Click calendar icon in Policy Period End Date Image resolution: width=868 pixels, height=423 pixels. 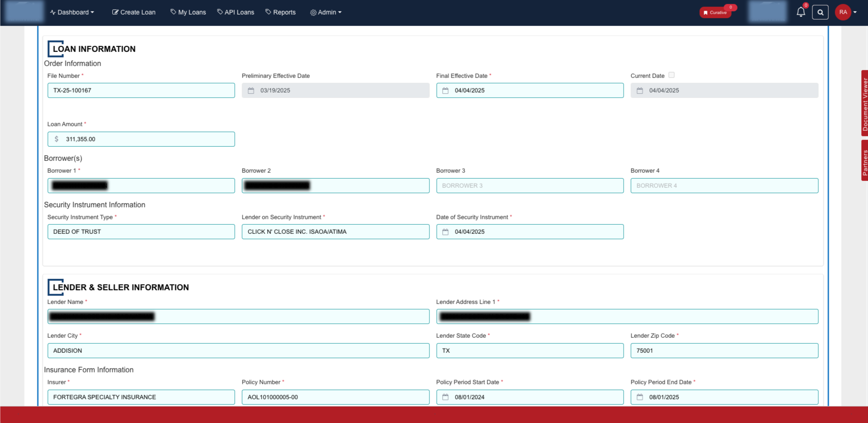pos(640,397)
